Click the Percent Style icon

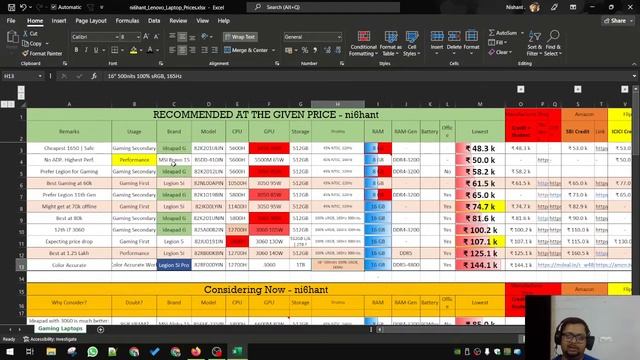pos(304,50)
